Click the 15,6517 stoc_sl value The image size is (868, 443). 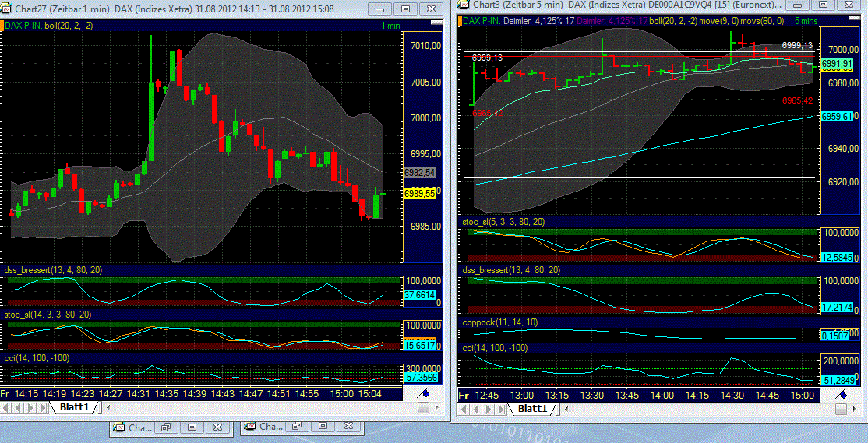coord(420,346)
